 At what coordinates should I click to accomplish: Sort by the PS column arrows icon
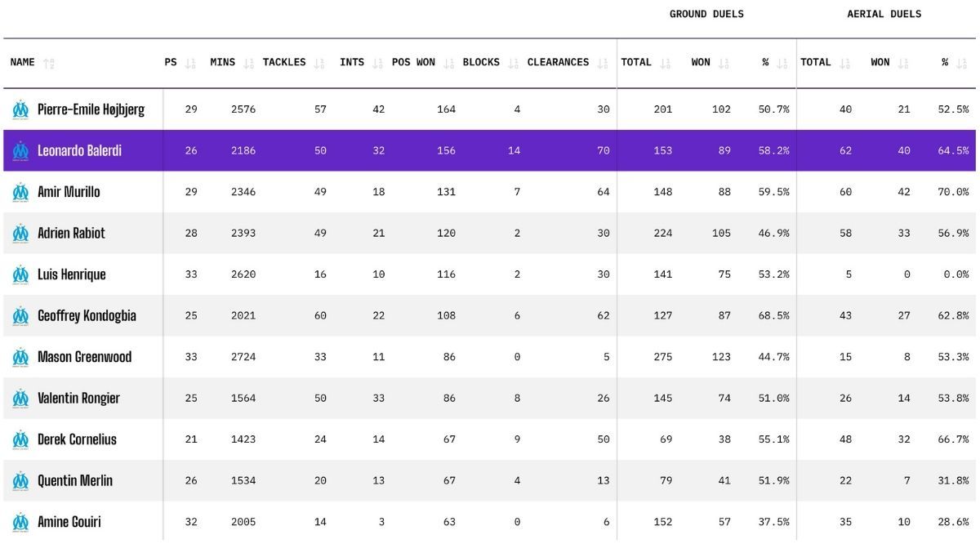point(190,63)
